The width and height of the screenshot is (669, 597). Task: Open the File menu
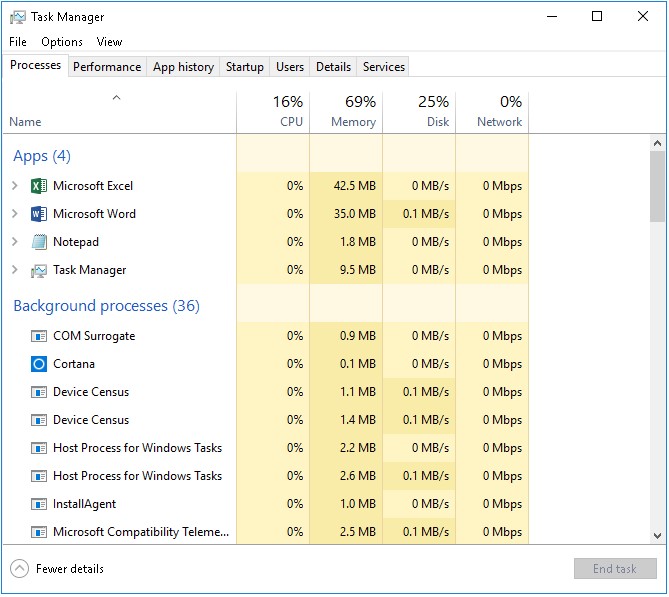click(18, 42)
